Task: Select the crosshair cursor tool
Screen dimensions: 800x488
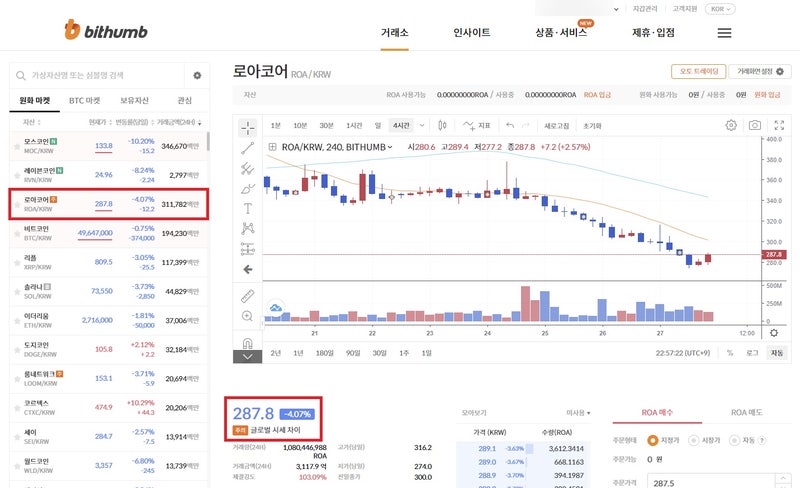Action: click(247, 128)
